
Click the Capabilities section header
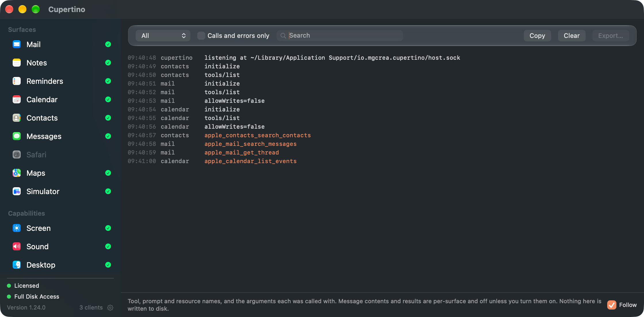pos(26,213)
